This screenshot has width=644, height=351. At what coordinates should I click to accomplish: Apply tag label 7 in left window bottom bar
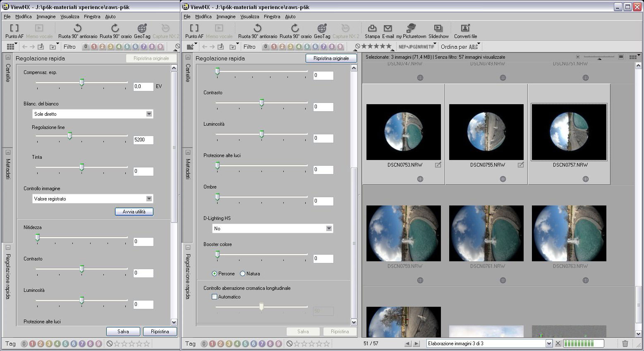pyautogui.click(x=82, y=344)
